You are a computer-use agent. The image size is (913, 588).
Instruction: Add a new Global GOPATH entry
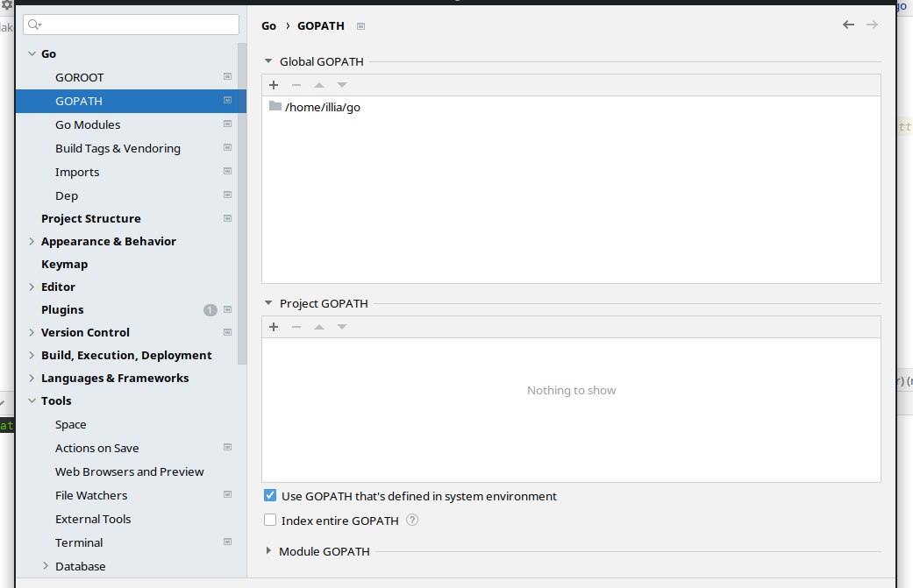pos(274,85)
